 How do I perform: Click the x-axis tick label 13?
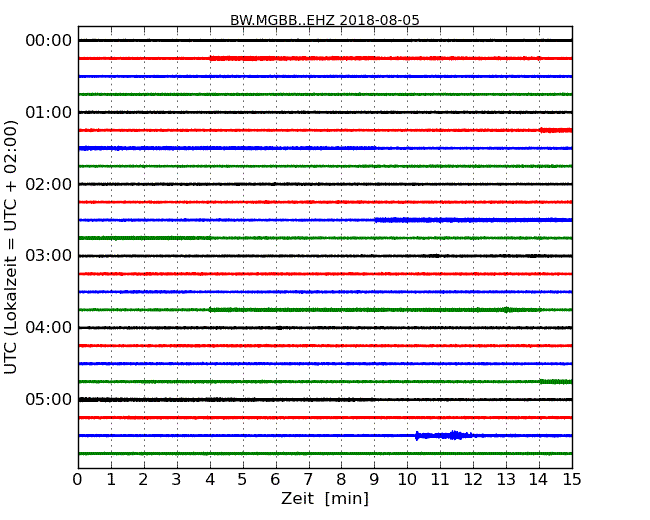click(506, 480)
